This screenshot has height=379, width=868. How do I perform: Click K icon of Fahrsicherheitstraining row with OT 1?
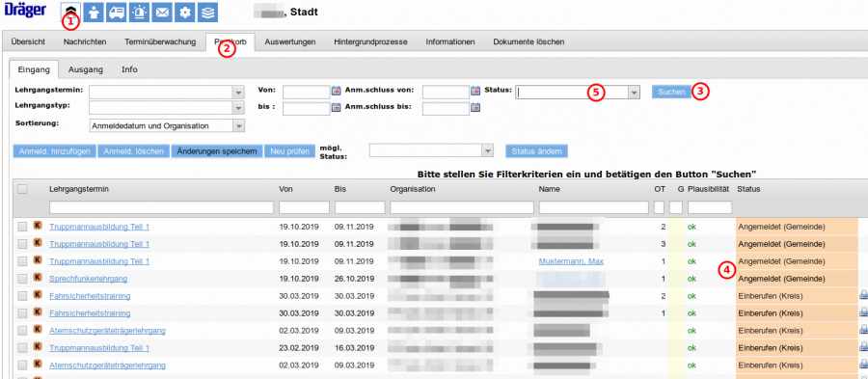pos(38,312)
